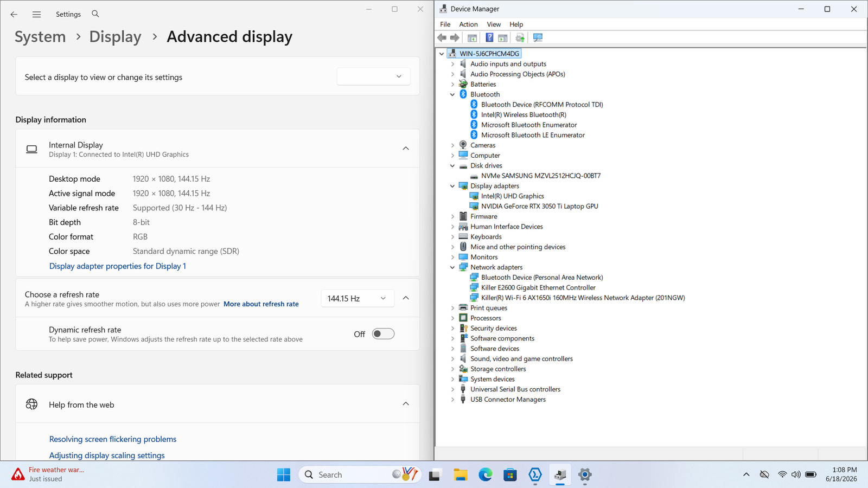Open the Help menu in Device Manager

point(516,24)
